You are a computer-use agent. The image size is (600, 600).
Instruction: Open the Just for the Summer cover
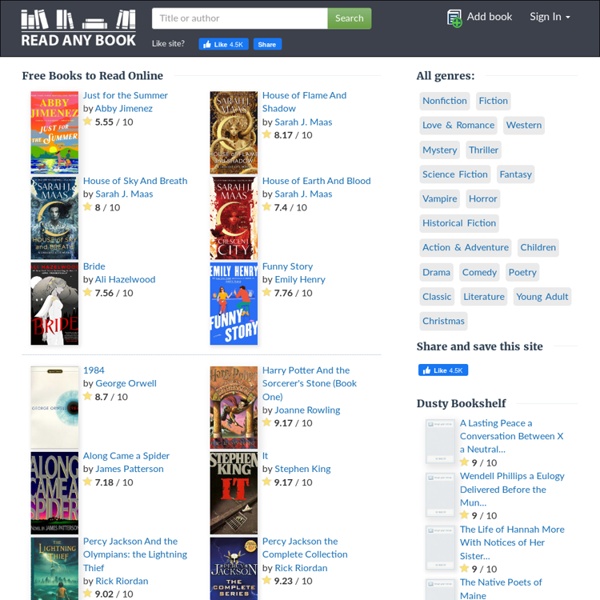54,132
